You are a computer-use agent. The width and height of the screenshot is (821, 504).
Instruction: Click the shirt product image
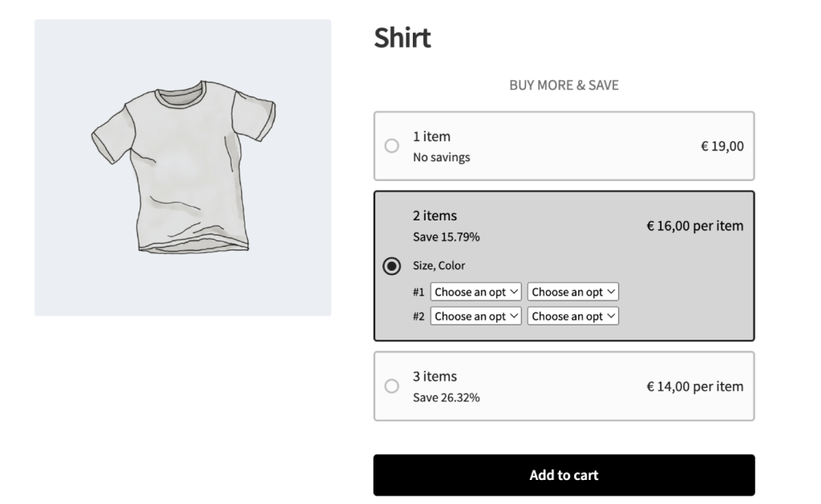183,166
